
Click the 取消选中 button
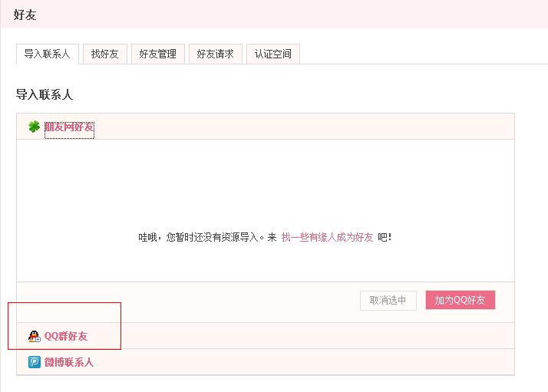[388, 301]
